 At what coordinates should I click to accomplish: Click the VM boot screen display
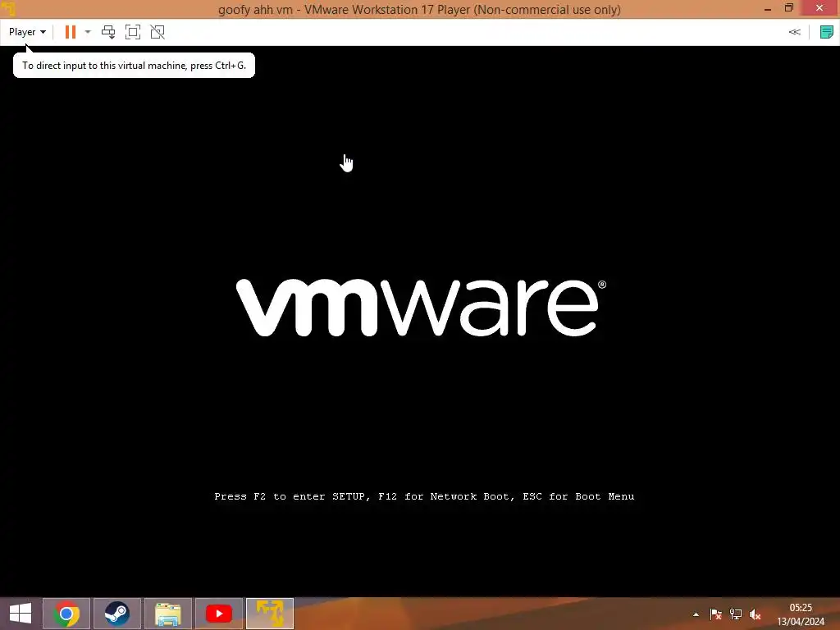tap(420, 322)
